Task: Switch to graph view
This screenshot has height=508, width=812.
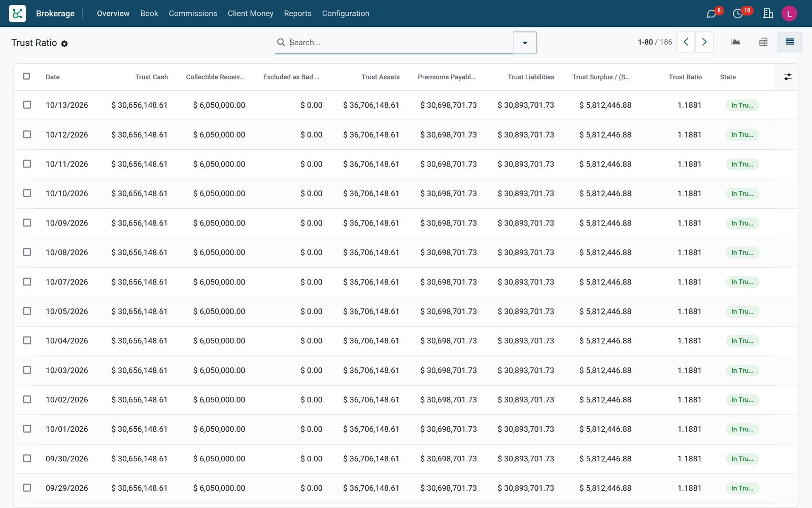Action: click(x=736, y=42)
